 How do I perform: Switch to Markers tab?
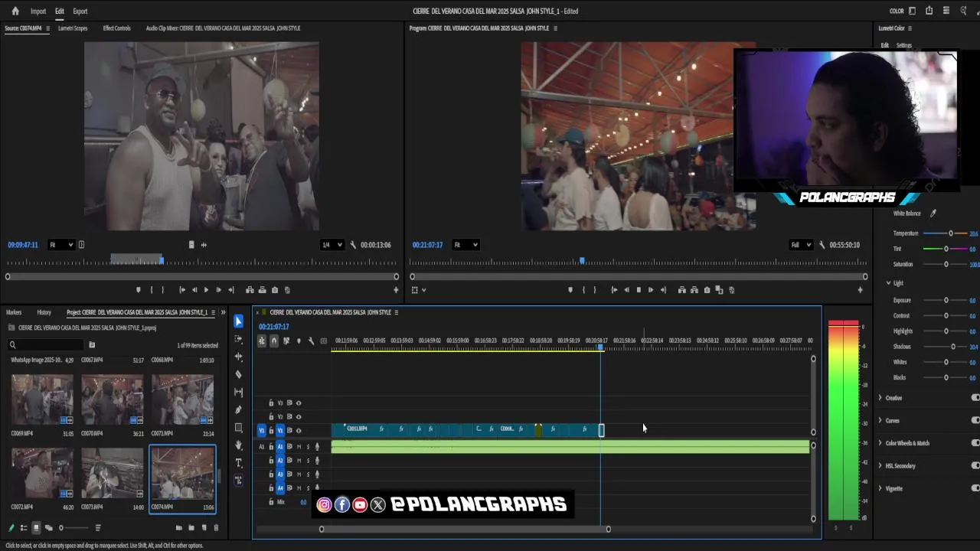[14, 312]
